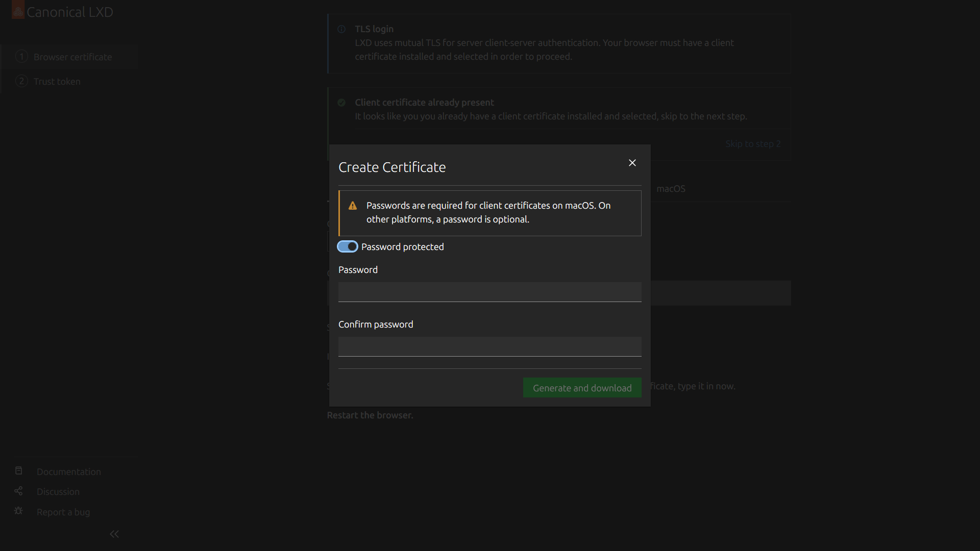
Task: Close the Create Certificate dialog
Action: tap(632, 163)
